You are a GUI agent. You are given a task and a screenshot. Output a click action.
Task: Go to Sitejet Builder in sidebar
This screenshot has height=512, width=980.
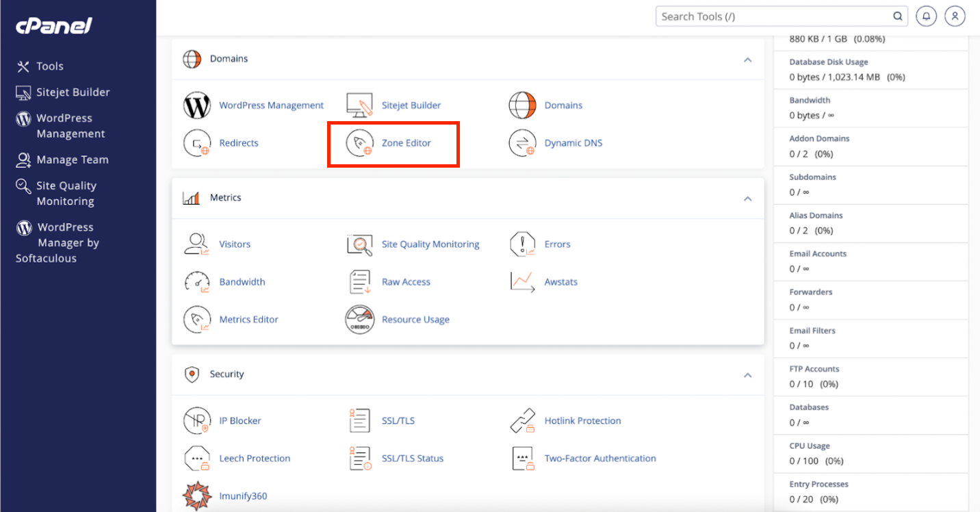tap(73, 92)
